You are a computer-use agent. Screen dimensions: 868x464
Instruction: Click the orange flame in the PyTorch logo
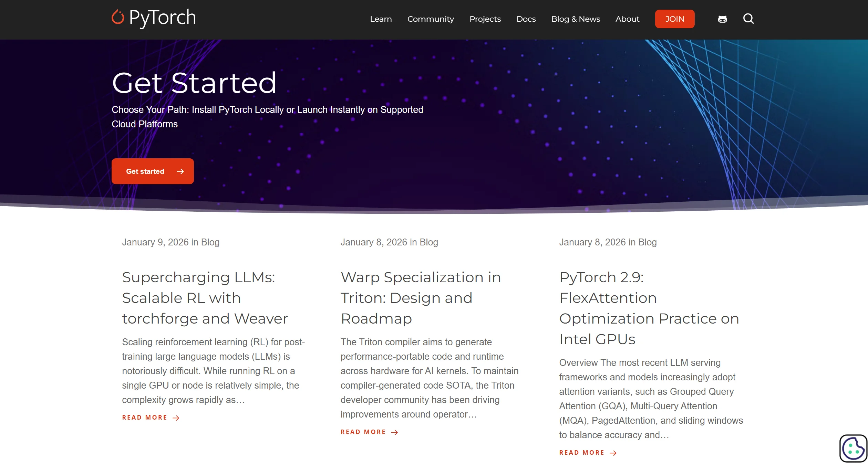pos(117,18)
